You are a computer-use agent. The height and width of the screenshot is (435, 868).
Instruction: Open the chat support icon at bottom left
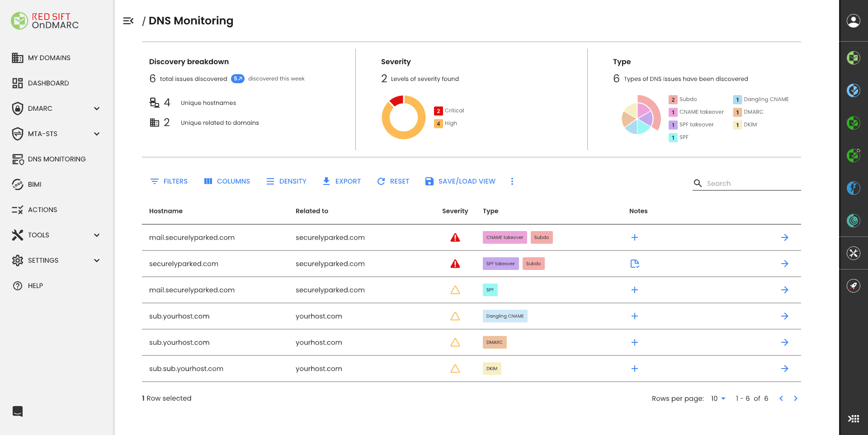(18, 411)
